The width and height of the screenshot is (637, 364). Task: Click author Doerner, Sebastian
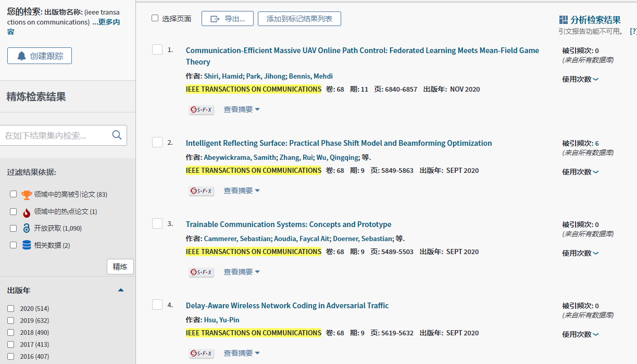tap(361, 239)
